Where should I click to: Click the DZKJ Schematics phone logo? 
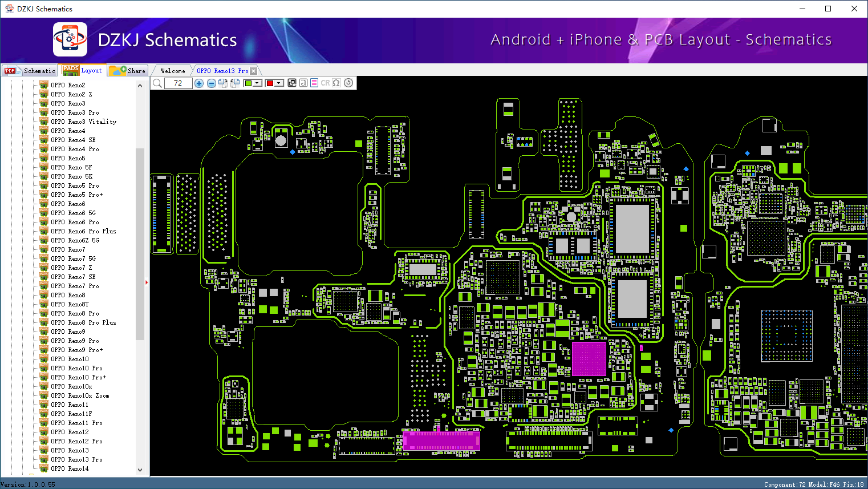click(x=70, y=39)
